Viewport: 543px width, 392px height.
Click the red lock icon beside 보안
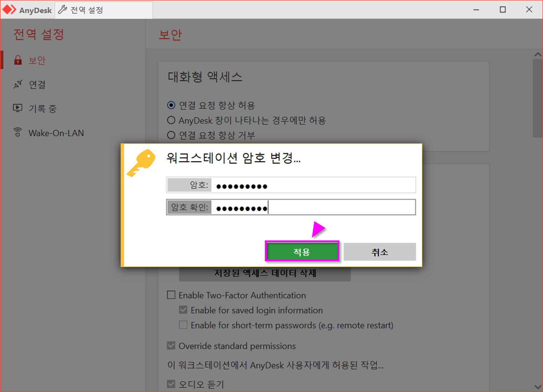(x=18, y=60)
